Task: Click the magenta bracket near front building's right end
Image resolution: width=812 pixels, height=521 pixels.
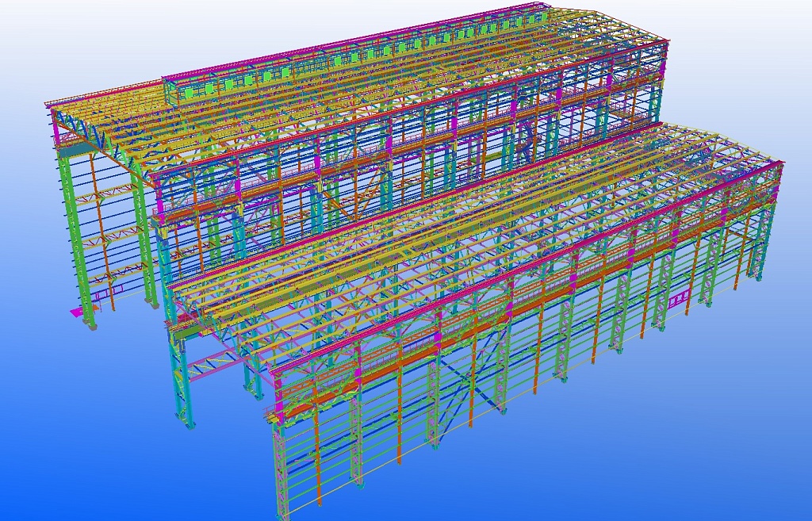Action: pyautogui.click(x=680, y=301)
